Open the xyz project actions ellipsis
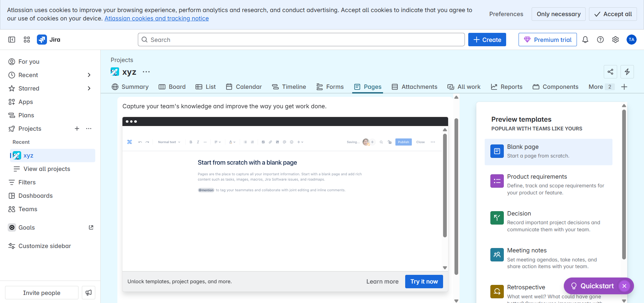 point(146,72)
